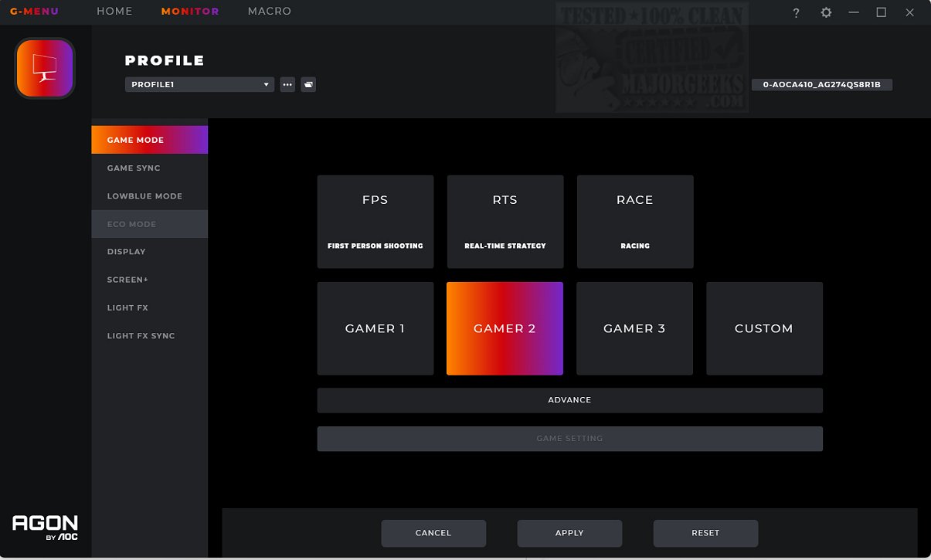The width and height of the screenshot is (931, 560).
Task: Open the PROFILE1 dropdown
Action: point(199,84)
